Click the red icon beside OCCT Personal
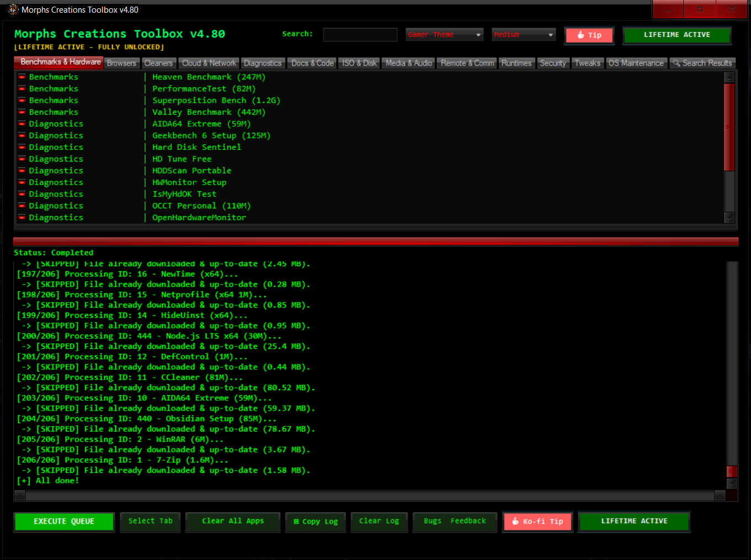751x560 pixels. 22,206
